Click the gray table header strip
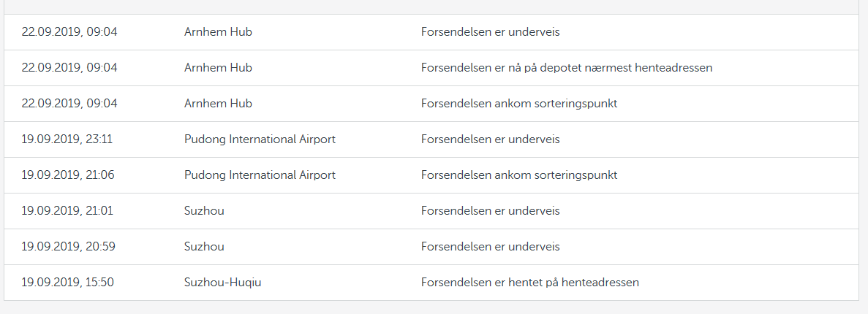Screen dimensions: 868x314 (431, 7)
